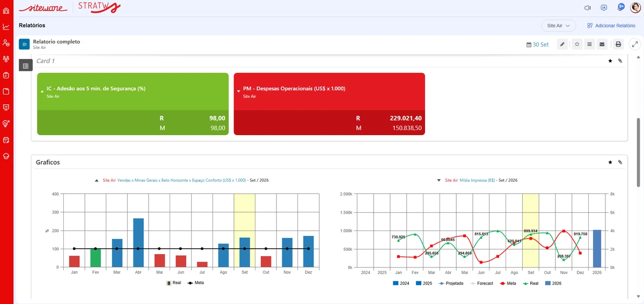Viewport: 644px width, 304px height.
Task: Open the calendar edit sidebar icon
Action: click(x=6, y=140)
